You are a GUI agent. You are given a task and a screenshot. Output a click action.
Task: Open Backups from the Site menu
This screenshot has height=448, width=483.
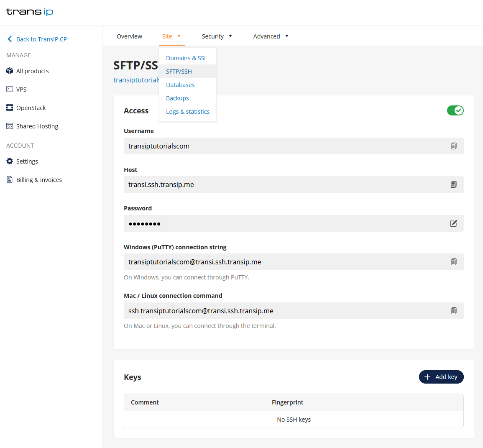tap(177, 98)
